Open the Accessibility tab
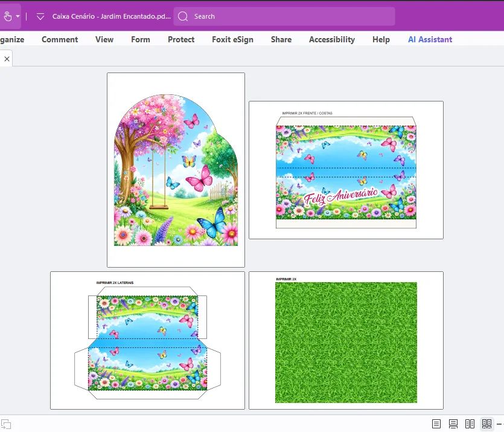 332,39
